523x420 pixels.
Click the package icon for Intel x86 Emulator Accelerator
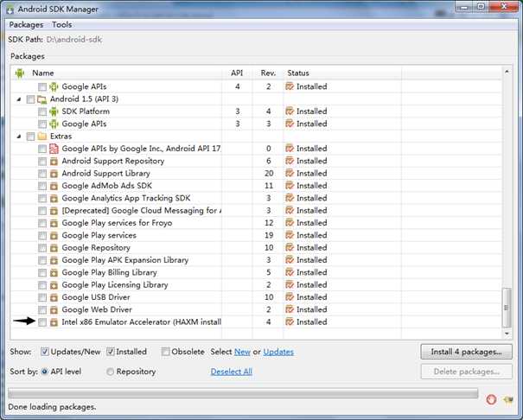54,322
